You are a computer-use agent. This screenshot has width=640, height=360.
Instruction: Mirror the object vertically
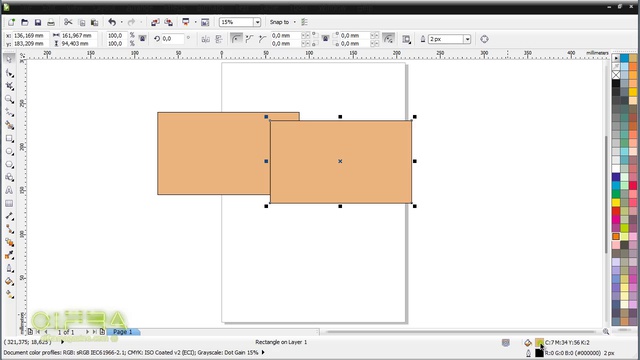click(219, 39)
